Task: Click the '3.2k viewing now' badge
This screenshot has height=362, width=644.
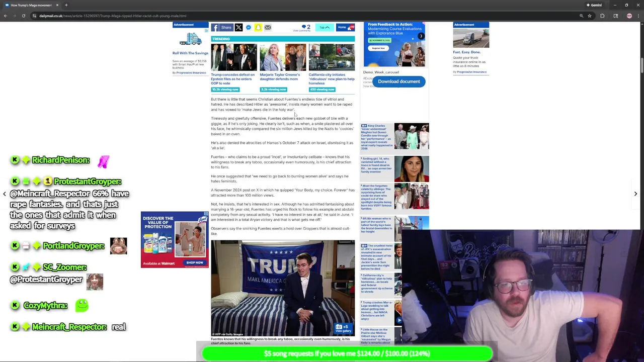Action: pyautogui.click(x=273, y=89)
